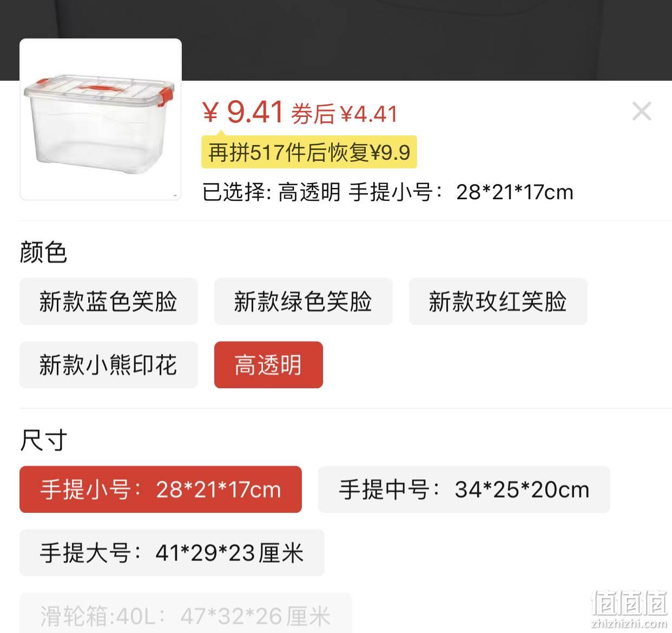Click the 尺寸 section heading
This screenshot has height=633, width=672.
pos(43,440)
